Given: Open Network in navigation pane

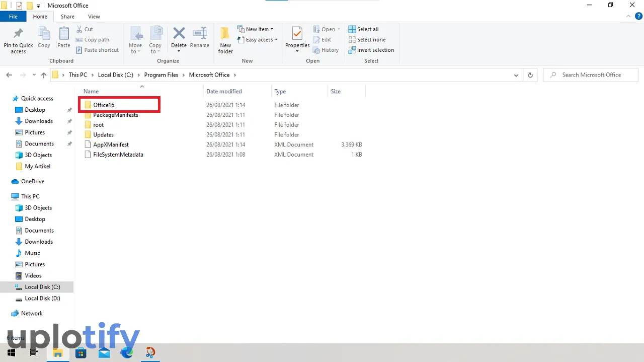Looking at the screenshot, I should point(32,314).
